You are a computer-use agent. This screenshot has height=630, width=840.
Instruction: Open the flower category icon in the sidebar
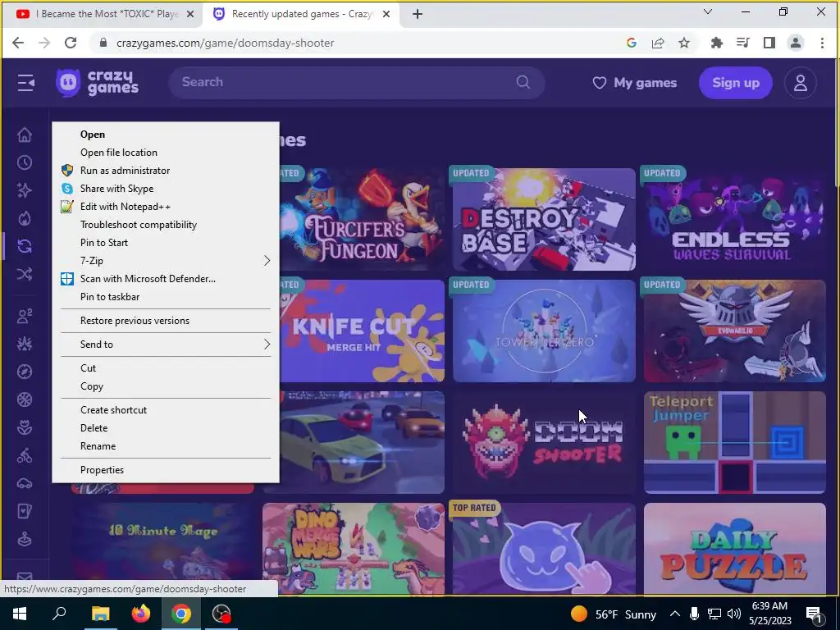(x=25, y=427)
